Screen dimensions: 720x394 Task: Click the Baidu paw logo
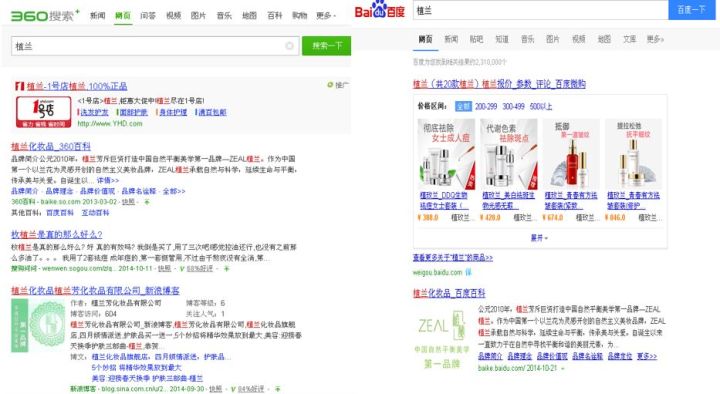pos(379,9)
